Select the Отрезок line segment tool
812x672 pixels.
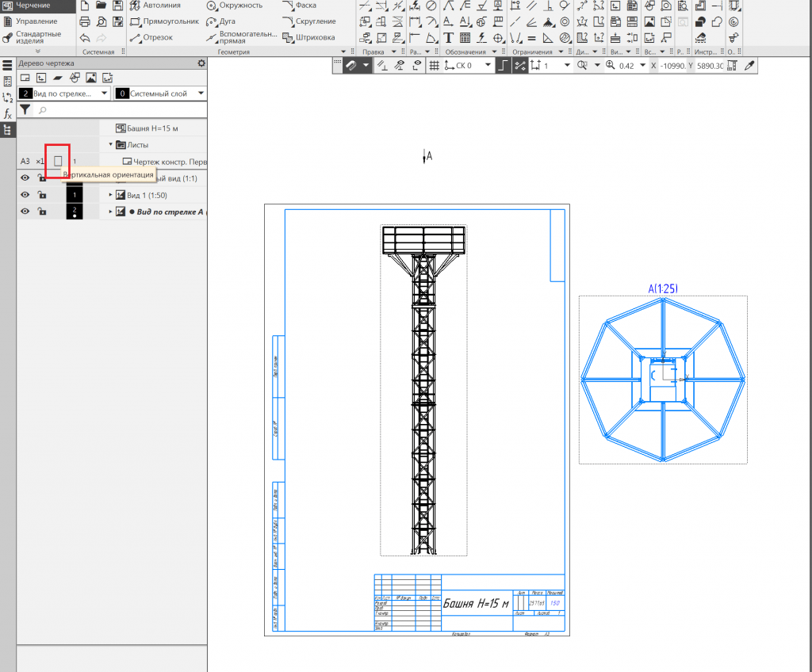(151, 38)
